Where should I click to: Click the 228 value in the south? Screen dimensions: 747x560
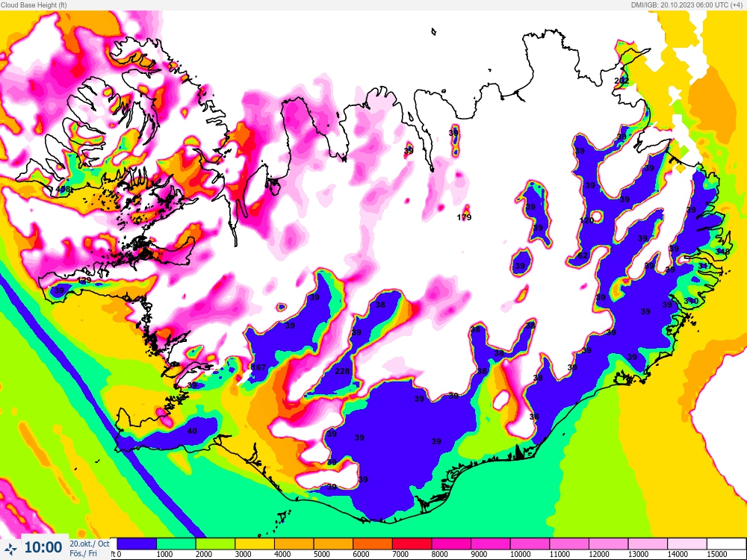tap(343, 371)
